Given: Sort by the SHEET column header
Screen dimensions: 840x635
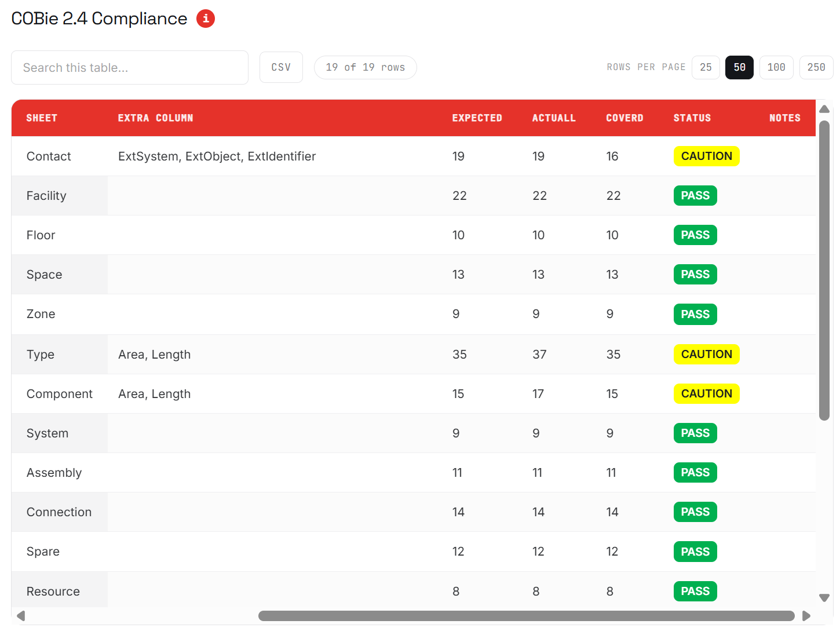Looking at the screenshot, I should [x=42, y=118].
